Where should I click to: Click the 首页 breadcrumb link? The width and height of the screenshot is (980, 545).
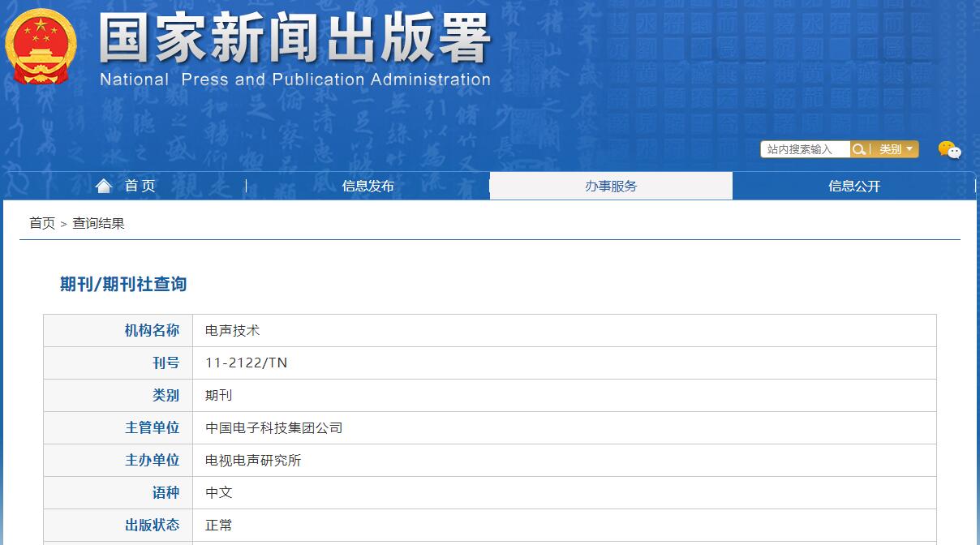point(42,223)
